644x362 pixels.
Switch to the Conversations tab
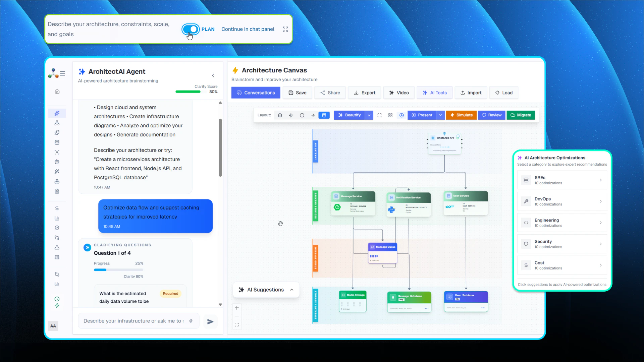[256, 93]
